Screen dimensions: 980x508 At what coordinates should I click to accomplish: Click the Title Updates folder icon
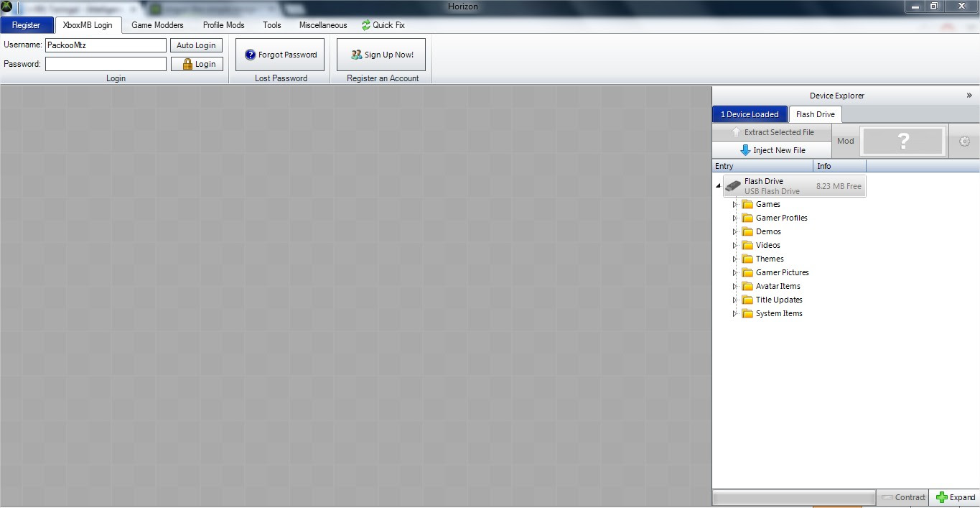[x=747, y=300]
